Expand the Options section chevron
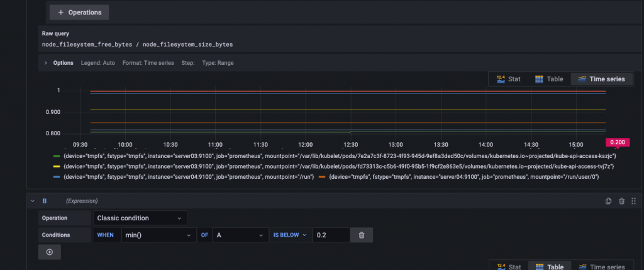 [x=45, y=63]
